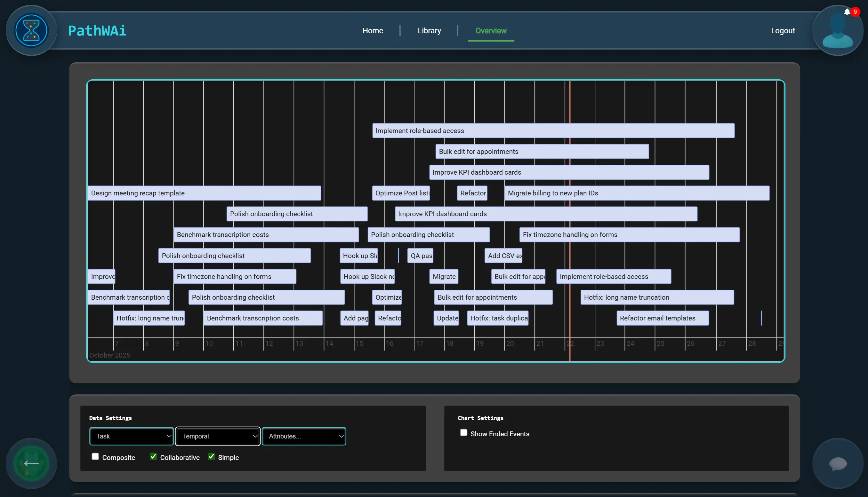Go to the Home tab
Viewport: 868px width, 497px height.
point(373,31)
